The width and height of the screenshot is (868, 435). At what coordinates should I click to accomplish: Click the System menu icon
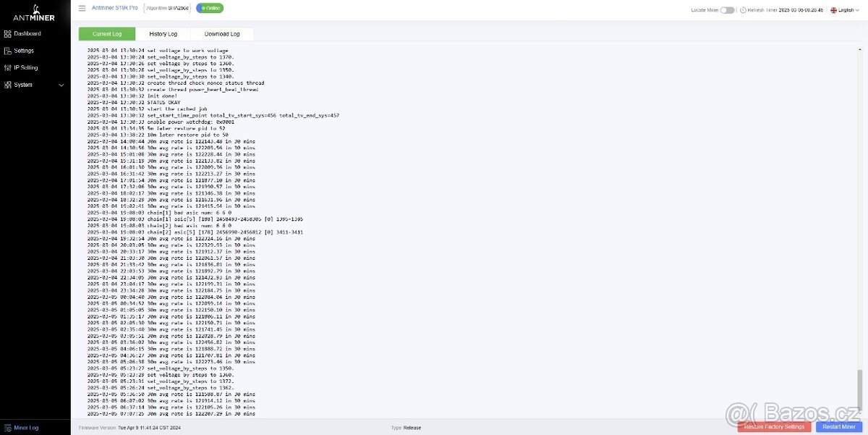[8, 85]
